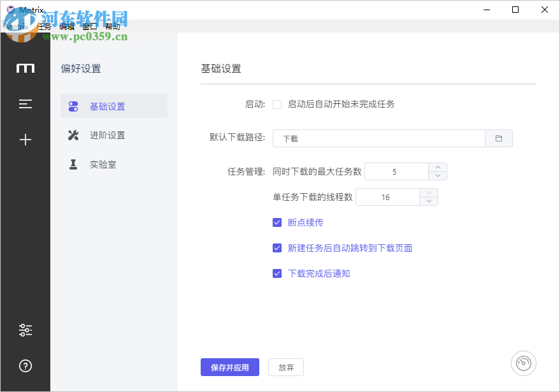Viewport: 560px width, 392px height.
Task: Click folder icon to browse download path
Action: coord(499,138)
